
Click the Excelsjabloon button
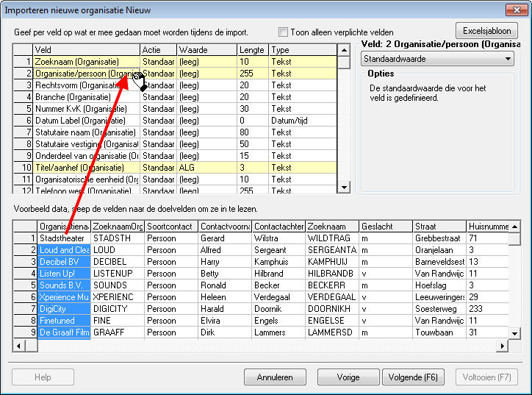(x=486, y=31)
